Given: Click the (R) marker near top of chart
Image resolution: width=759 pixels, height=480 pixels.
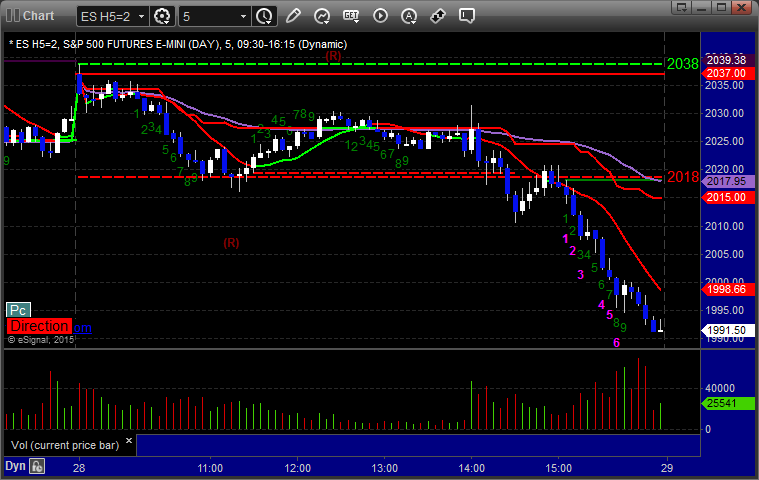Looking at the screenshot, I should click(333, 56).
